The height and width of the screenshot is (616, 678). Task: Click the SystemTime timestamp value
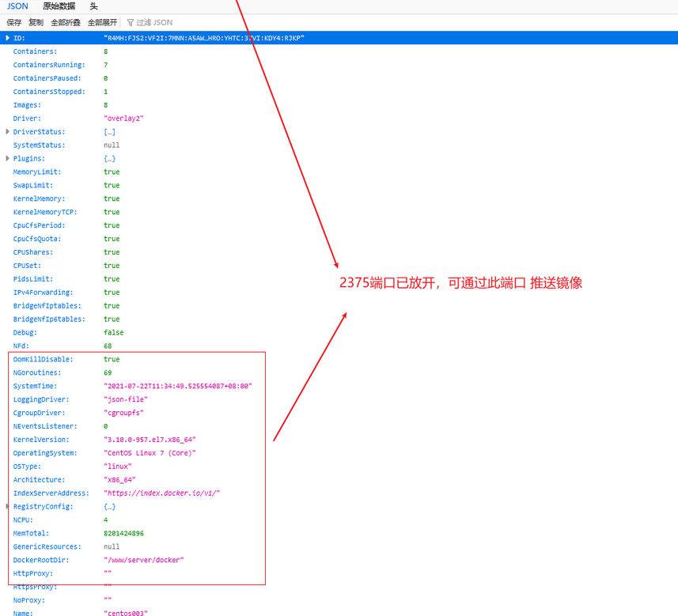178,387
